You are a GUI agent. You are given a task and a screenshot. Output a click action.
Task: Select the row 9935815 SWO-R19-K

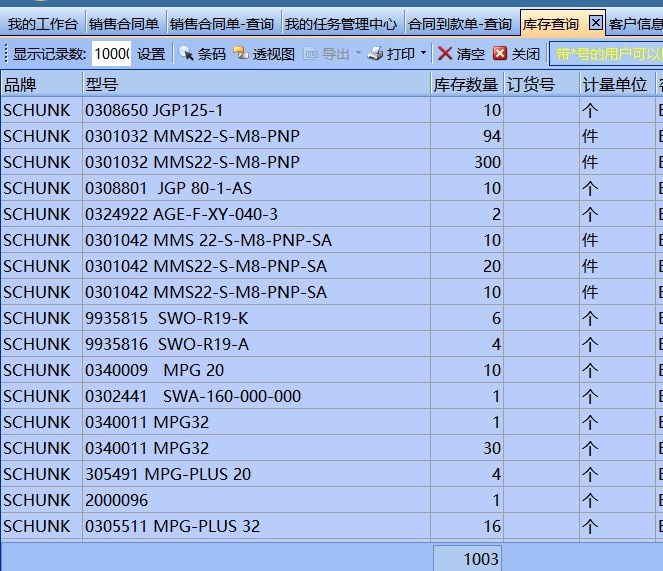click(332, 318)
